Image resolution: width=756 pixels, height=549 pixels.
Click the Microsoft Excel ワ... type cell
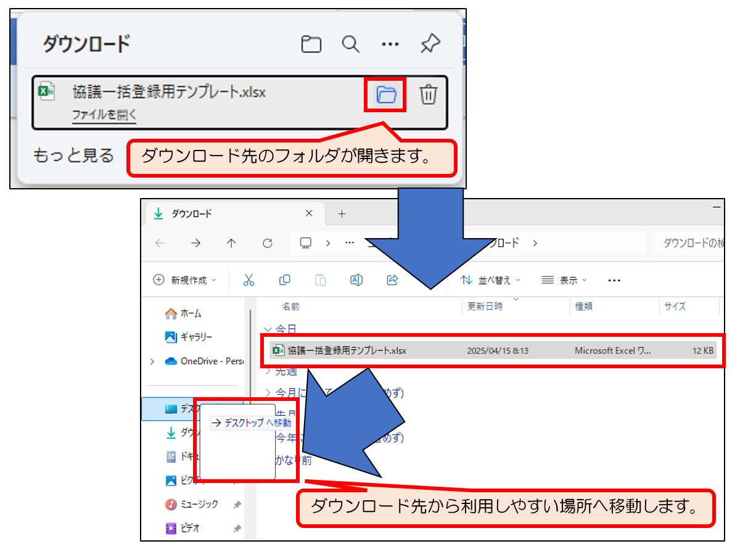[x=613, y=350]
